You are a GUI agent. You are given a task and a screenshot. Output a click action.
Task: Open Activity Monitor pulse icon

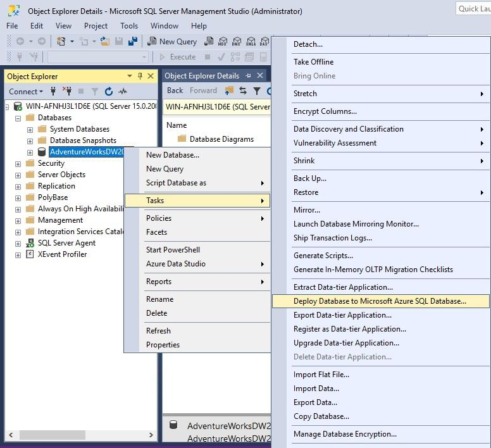click(123, 91)
